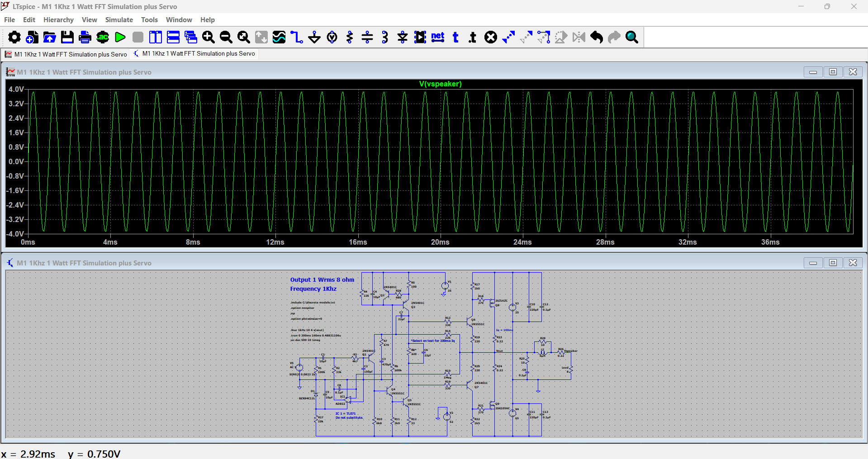
Task: Select the Net label tool
Action: (x=438, y=37)
